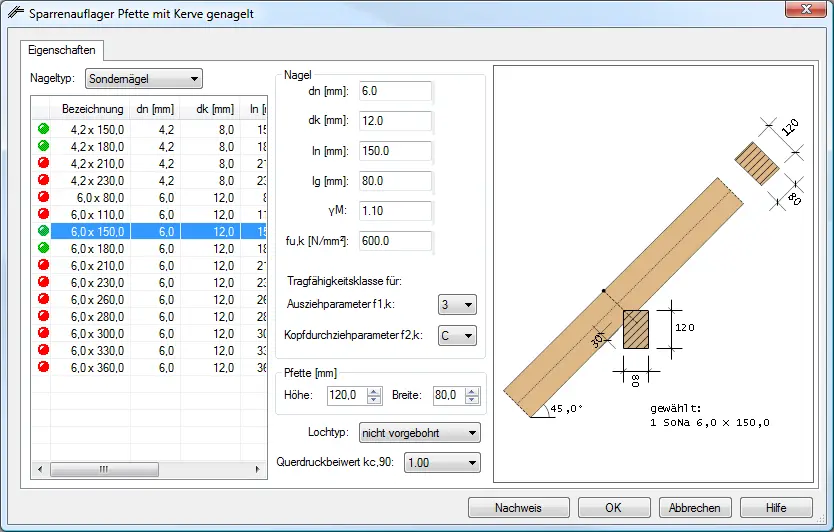
Task: Decrease Pfette Höhe with down arrow
Action: click(374, 400)
